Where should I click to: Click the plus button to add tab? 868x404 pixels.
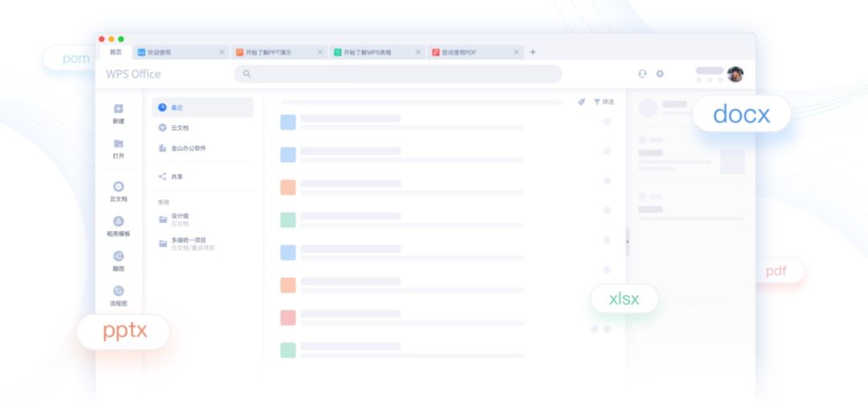pos(532,52)
